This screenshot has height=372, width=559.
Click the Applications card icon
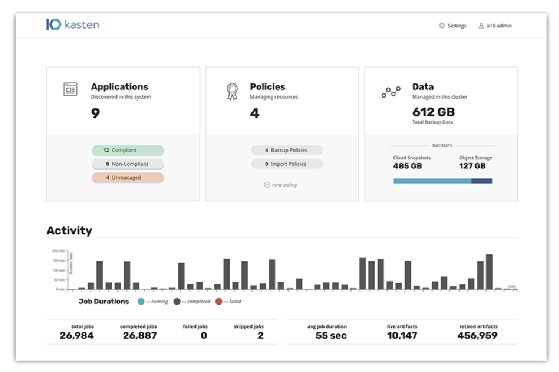(70, 89)
